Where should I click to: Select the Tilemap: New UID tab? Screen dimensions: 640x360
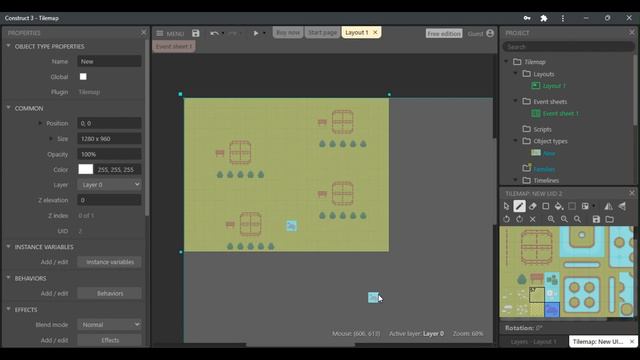coord(598,342)
